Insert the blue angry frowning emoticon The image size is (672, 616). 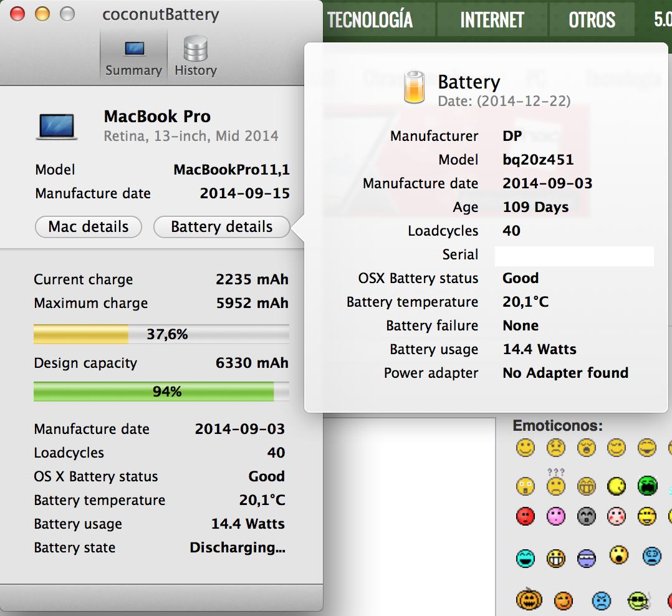[601, 600]
